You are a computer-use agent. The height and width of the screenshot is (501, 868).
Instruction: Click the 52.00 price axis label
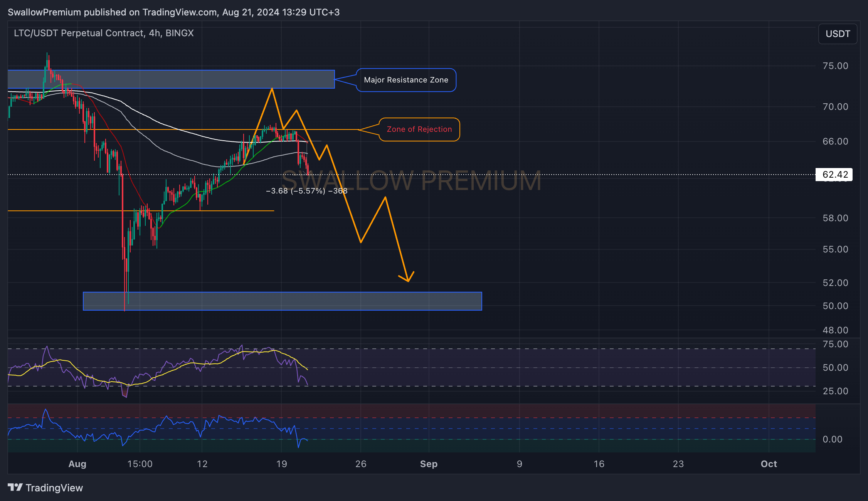coord(835,283)
